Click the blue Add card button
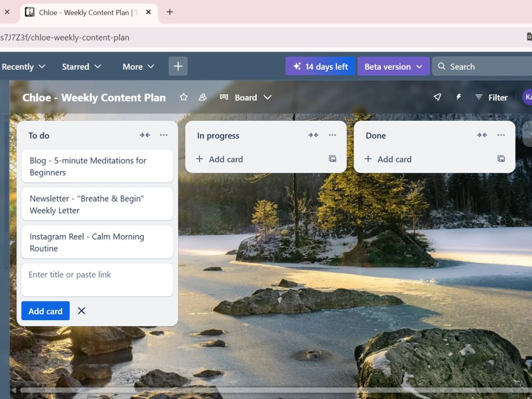 tap(45, 311)
